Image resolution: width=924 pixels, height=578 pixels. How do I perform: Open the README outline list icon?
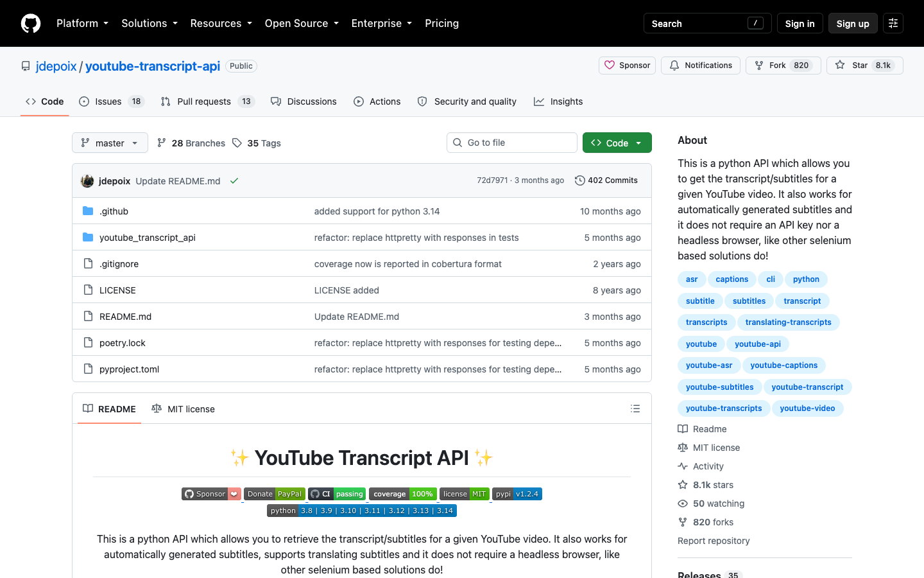tap(635, 408)
